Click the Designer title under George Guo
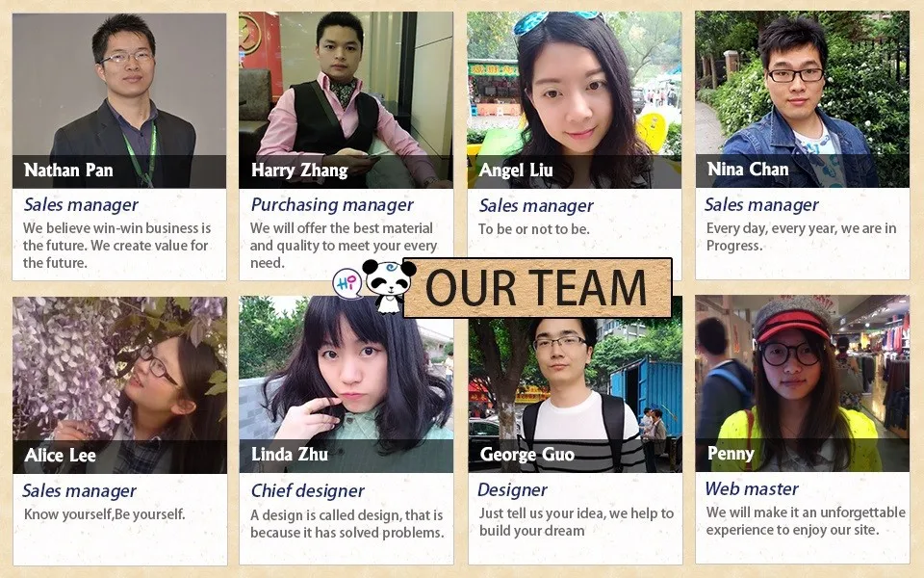The height and width of the screenshot is (578, 924). click(x=512, y=490)
